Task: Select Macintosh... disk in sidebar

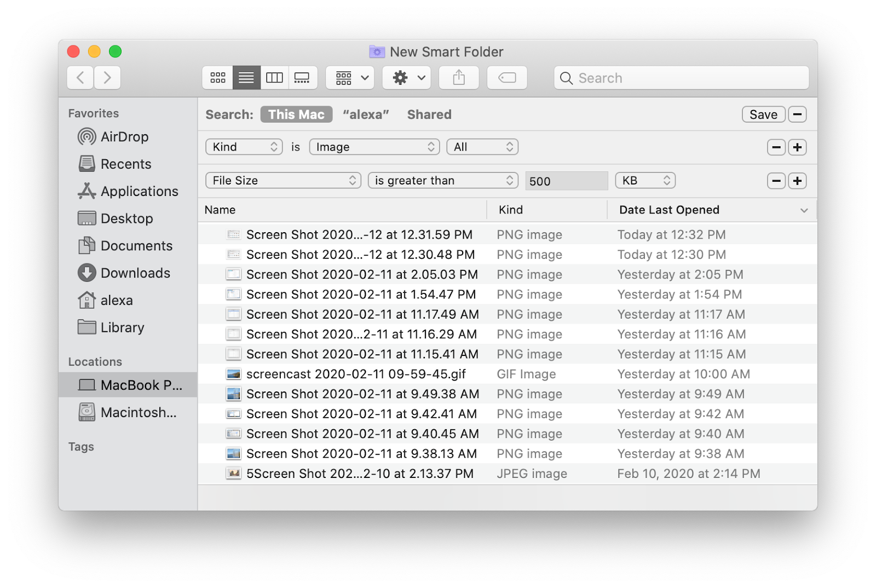Action: pyautogui.click(x=128, y=412)
